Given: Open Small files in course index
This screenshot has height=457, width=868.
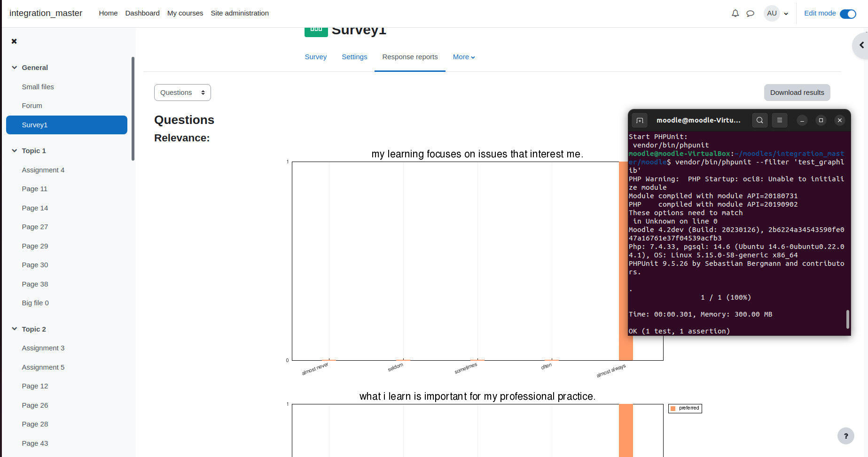Looking at the screenshot, I should (38, 87).
